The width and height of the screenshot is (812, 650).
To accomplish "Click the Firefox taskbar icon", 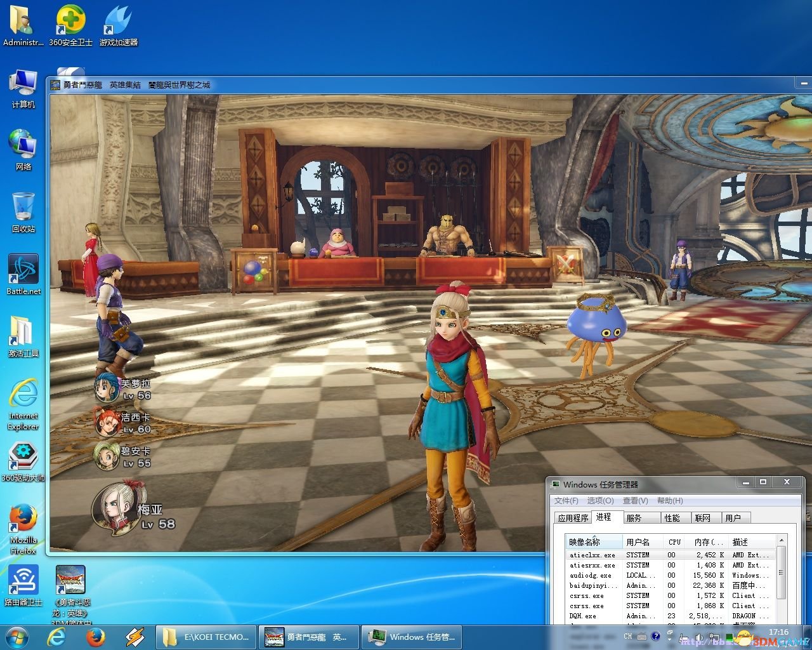I will point(96,637).
